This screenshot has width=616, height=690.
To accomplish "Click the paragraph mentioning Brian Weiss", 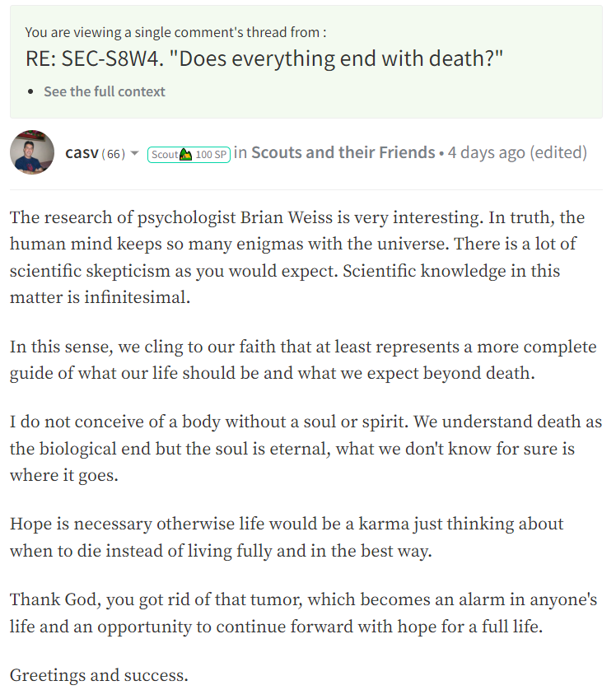I will [297, 258].
